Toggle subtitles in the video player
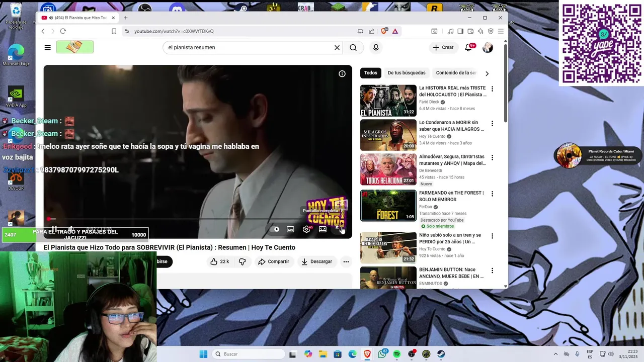Image resolution: width=644 pixels, height=362 pixels. click(290, 229)
